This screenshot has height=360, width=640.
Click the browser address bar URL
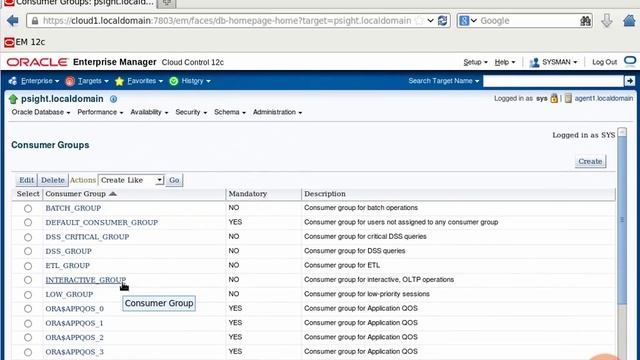(227, 20)
